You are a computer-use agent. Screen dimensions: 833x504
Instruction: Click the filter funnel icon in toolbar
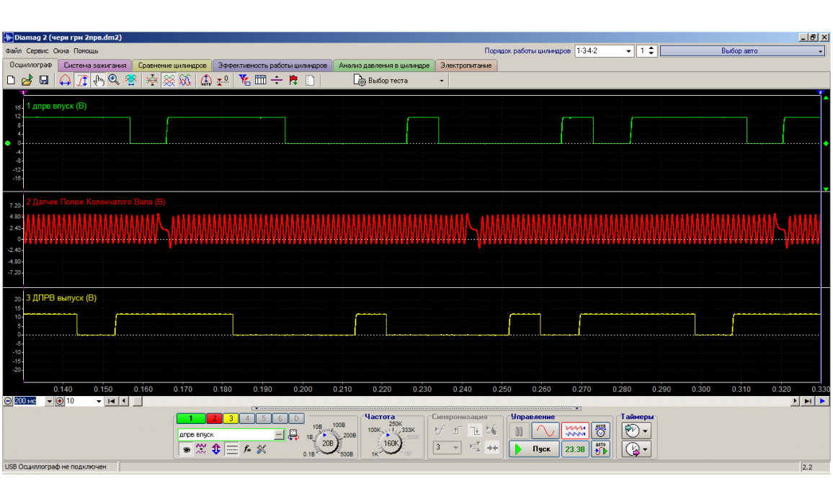pos(244,80)
